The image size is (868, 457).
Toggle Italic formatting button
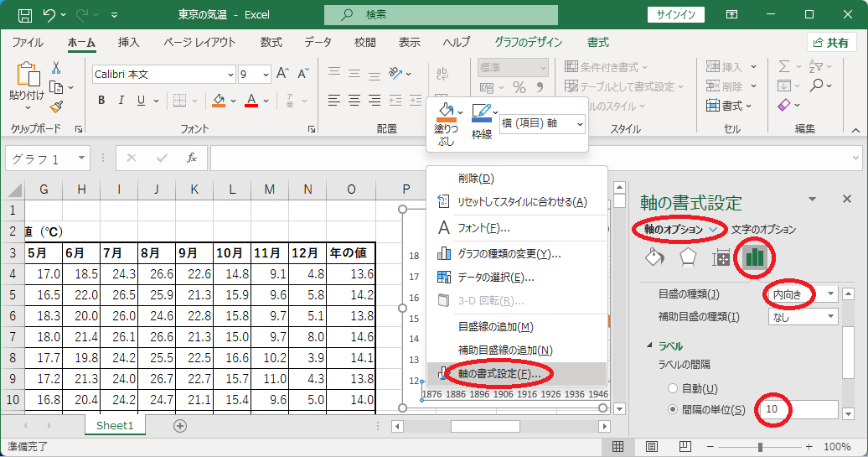(x=121, y=101)
